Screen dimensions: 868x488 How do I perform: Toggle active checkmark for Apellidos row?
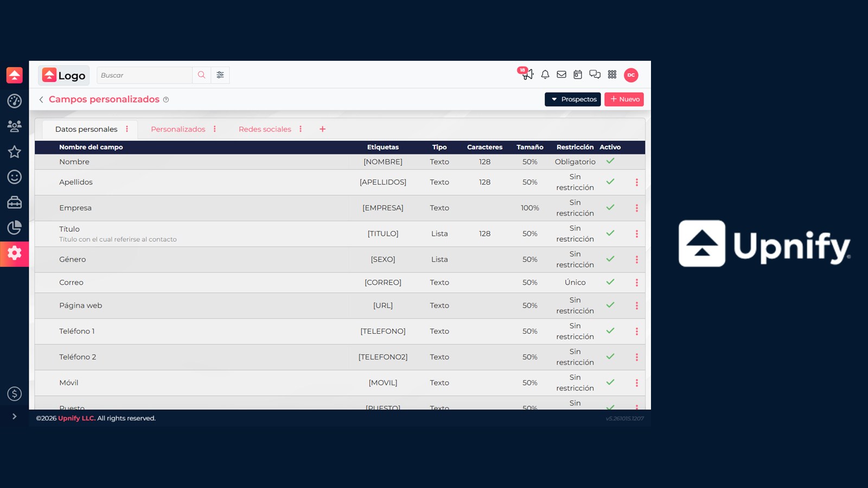click(x=610, y=182)
